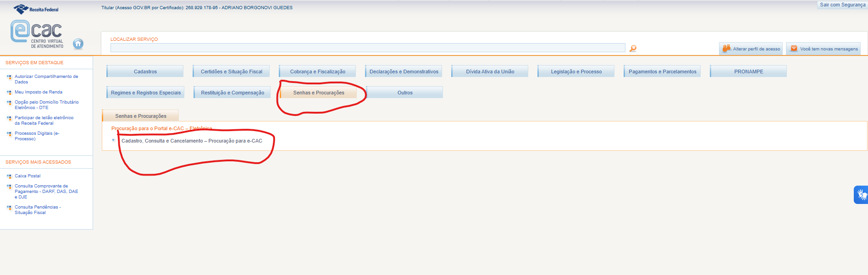The height and width of the screenshot is (275, 868).
Task: Open Certidões e Situação Fiscal menu
Action: pyautogui.click(x=231, y=71)
